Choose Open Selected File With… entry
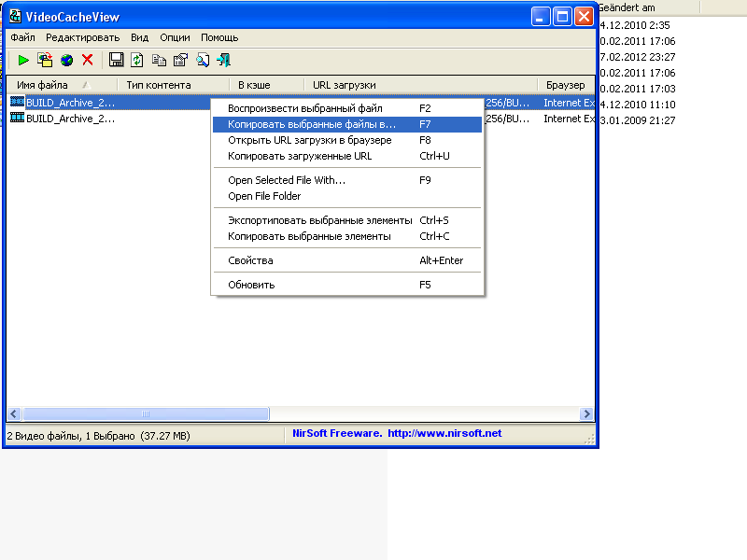Viewport: 747px width, 560px height. pos(347,180)
